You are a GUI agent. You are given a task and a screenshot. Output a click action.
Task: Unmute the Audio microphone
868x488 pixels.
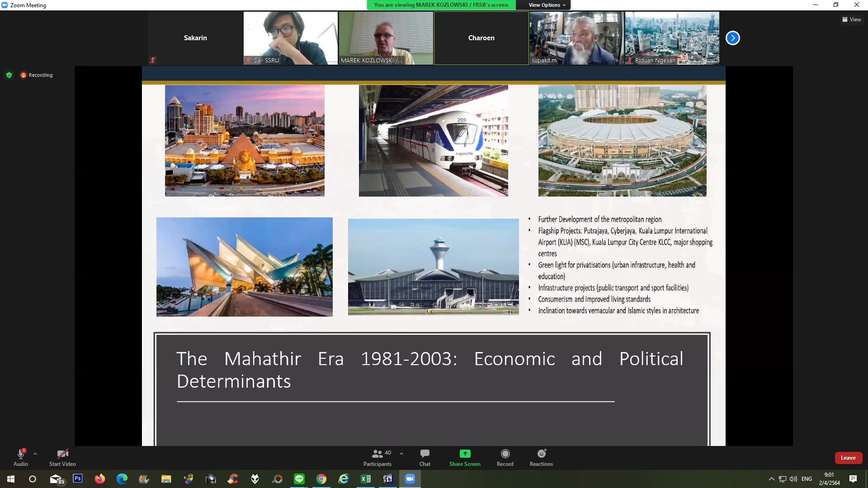pos(20,454)
